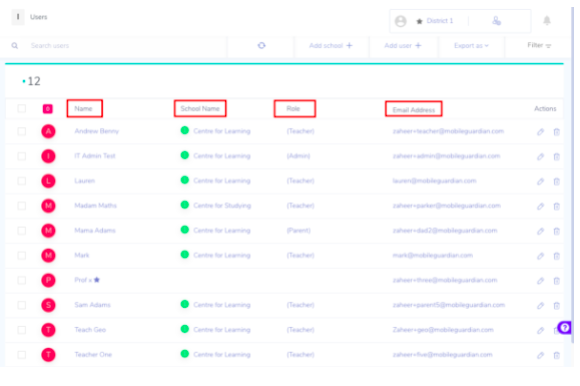
Task: Select Prof x row checkbox
Action: [22, 280]
